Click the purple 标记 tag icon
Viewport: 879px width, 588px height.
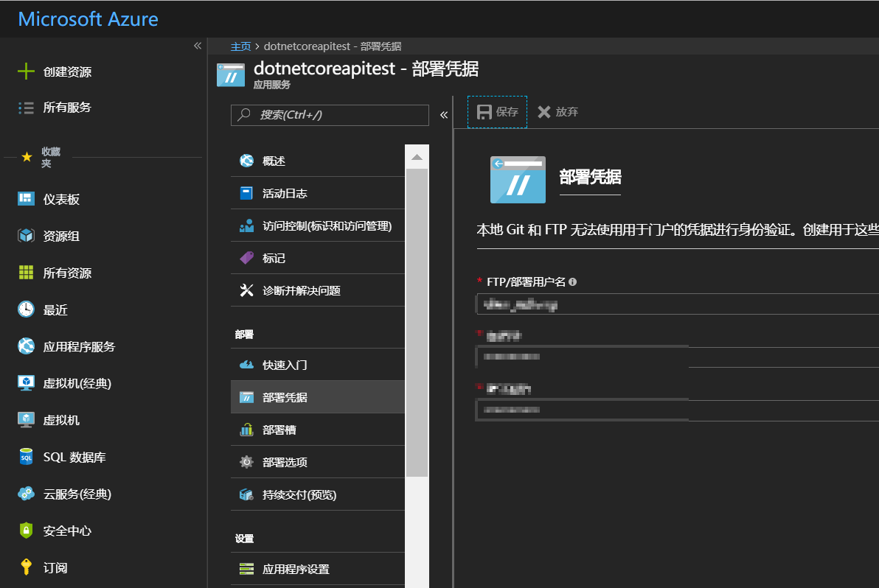pos(246,258)
